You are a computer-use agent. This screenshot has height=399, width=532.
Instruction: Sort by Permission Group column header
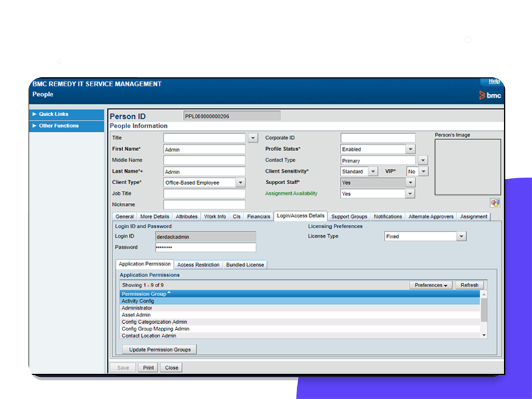tap(300, 294)
